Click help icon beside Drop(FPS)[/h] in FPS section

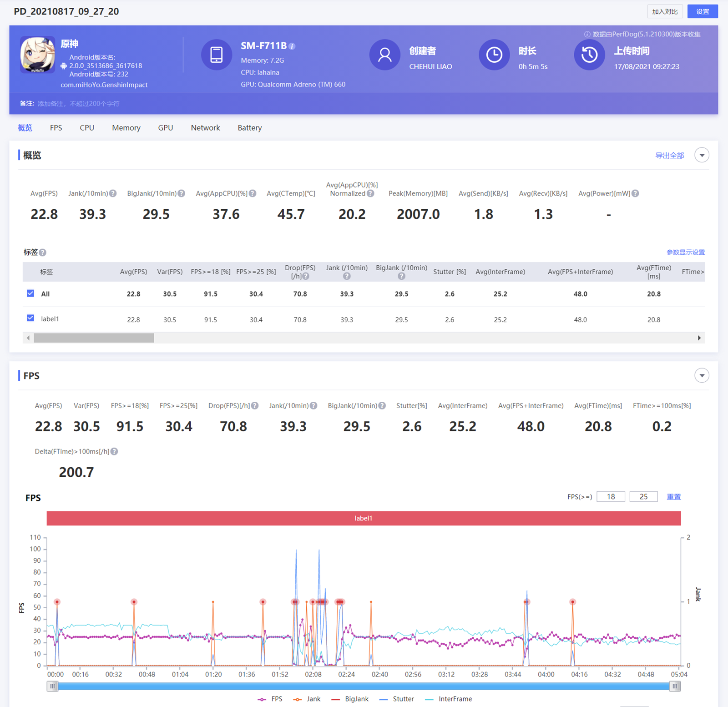tap(255, 406)
